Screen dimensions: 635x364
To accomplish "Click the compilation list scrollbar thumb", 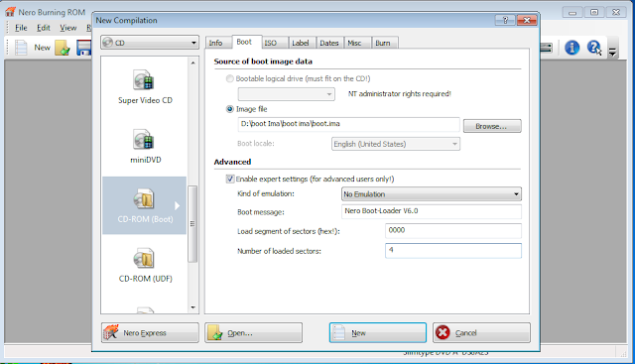I will (192, 224).
